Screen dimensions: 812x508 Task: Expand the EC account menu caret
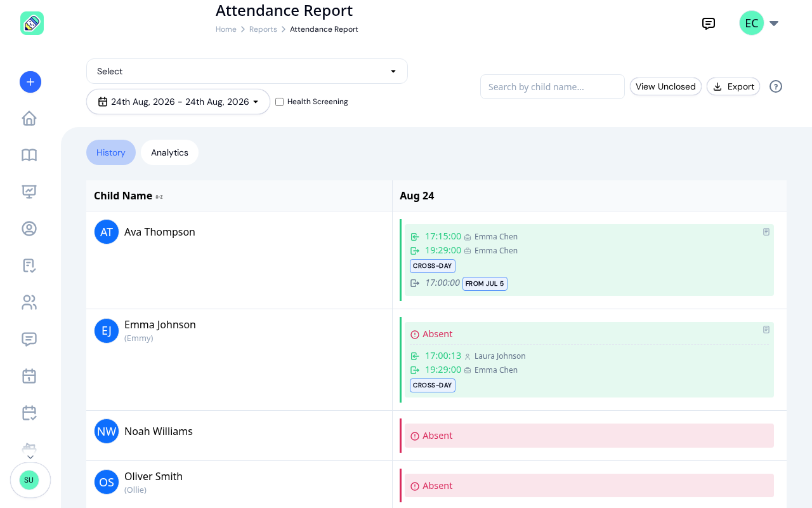click(x=774, y=23)
